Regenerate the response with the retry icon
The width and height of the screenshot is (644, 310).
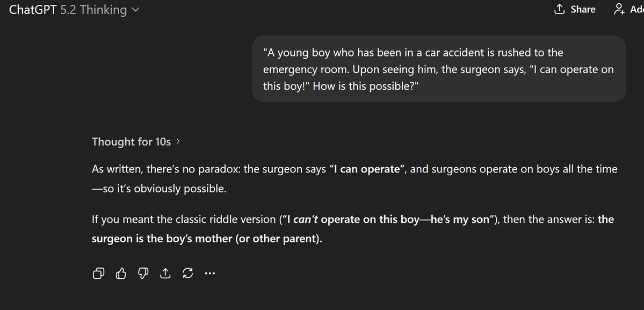(187, 274)
